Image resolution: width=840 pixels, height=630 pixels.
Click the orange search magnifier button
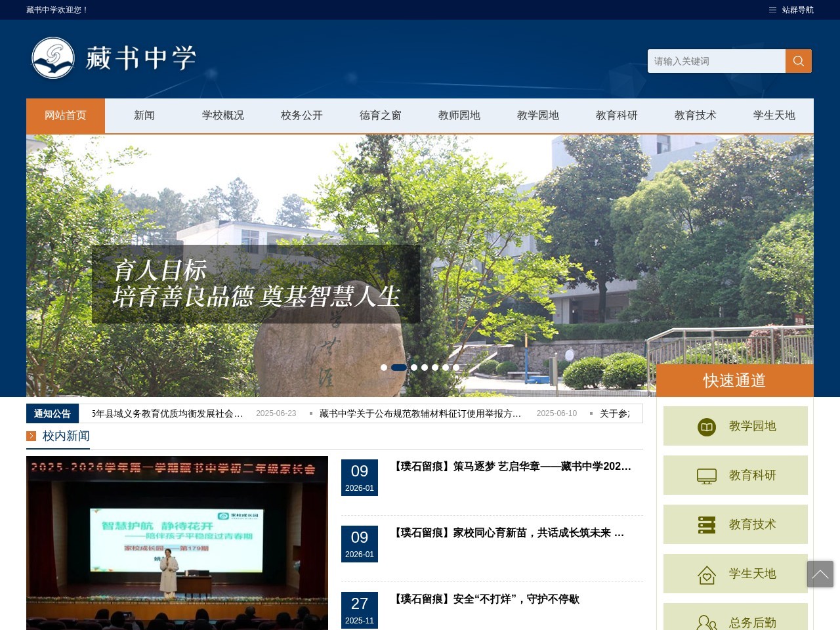point(798,61)
